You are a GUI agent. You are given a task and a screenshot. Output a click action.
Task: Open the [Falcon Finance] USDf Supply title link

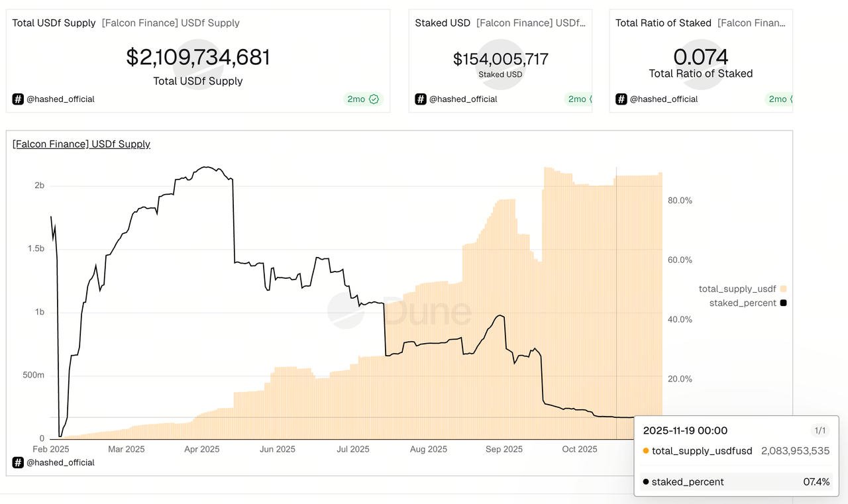click(81, 144)
